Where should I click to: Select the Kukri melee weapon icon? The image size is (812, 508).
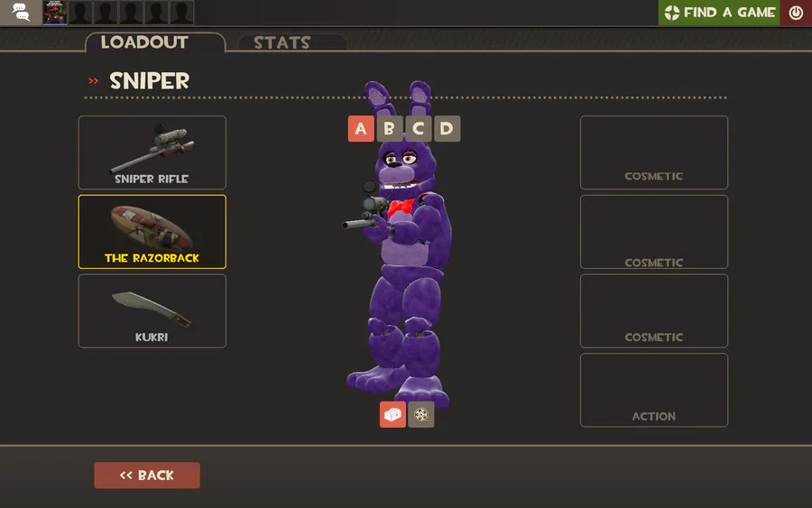[152, 310]
